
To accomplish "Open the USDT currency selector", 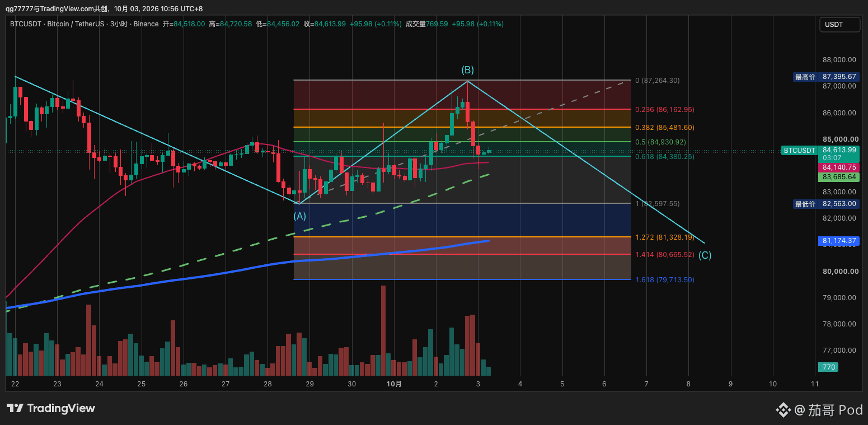I will point(839,25).
